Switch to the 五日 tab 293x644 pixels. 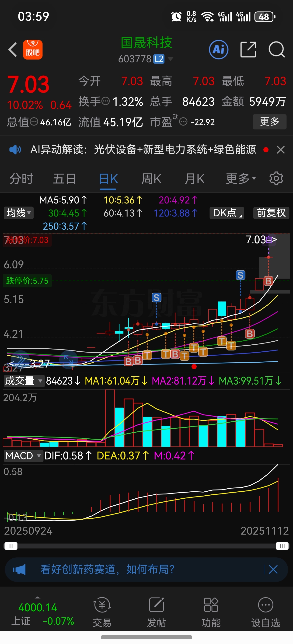[x=64, y=178]
